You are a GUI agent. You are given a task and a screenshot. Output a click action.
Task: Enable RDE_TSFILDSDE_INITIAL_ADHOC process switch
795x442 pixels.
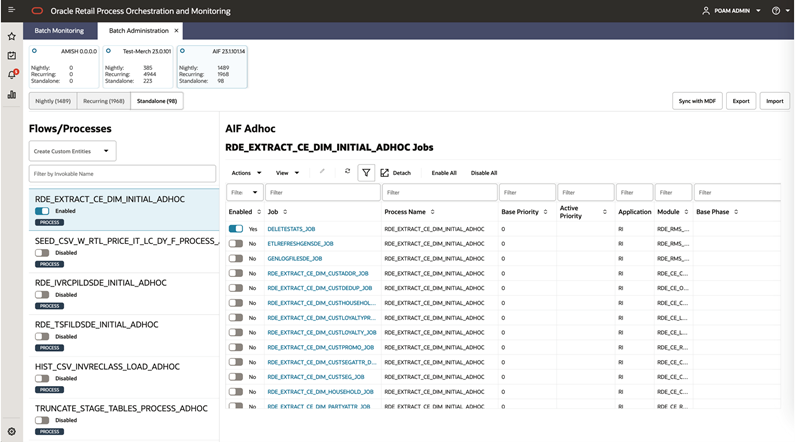[x=42, y=337]
